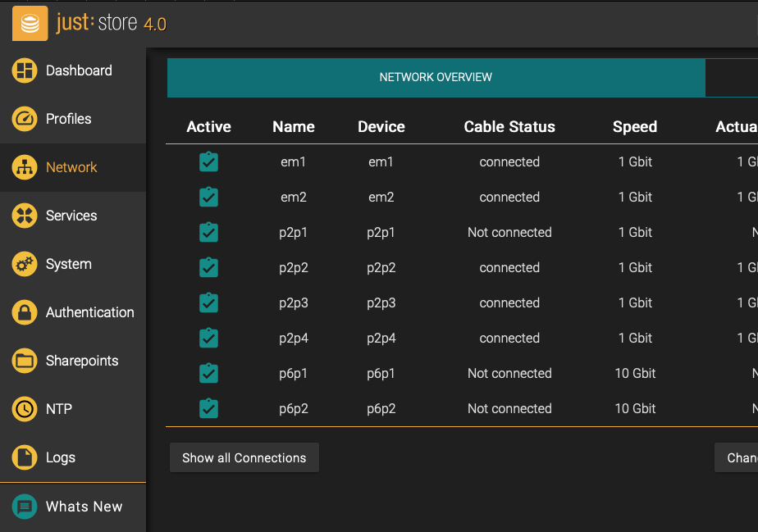Image resolution: width=758 pixels, height=532 pixels.
Task: Select Network menu label
Action: 71,167
